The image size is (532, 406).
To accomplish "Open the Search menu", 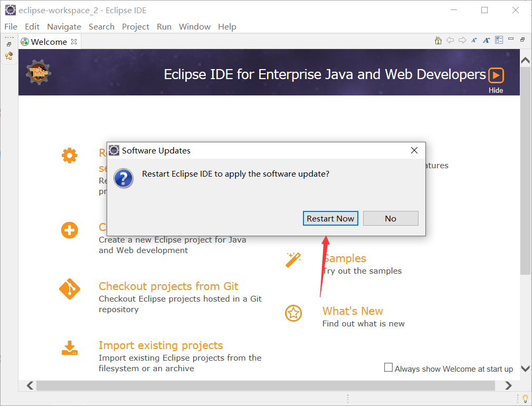I will 101,27.
